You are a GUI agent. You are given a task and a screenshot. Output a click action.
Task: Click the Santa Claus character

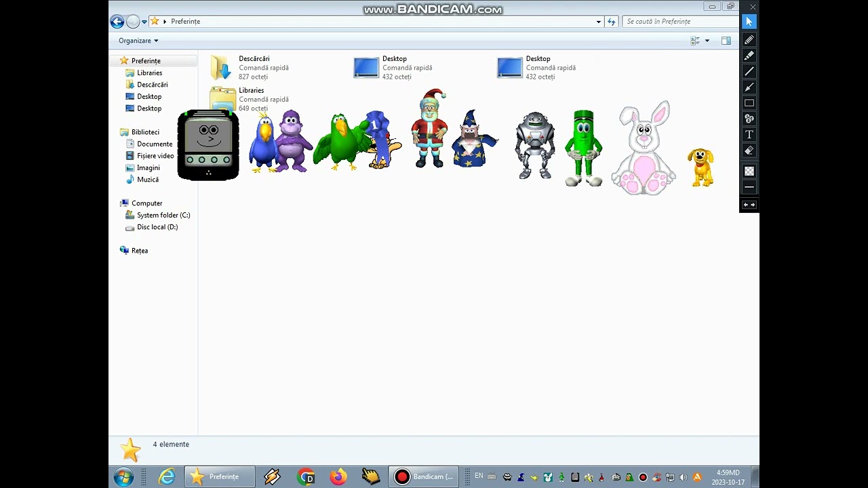429,128
